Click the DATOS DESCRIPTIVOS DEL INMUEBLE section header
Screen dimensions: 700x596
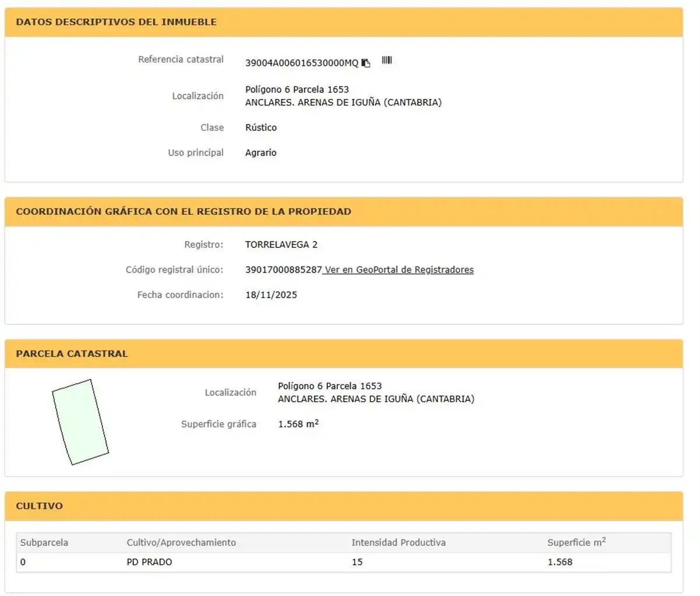pos(344,22)
